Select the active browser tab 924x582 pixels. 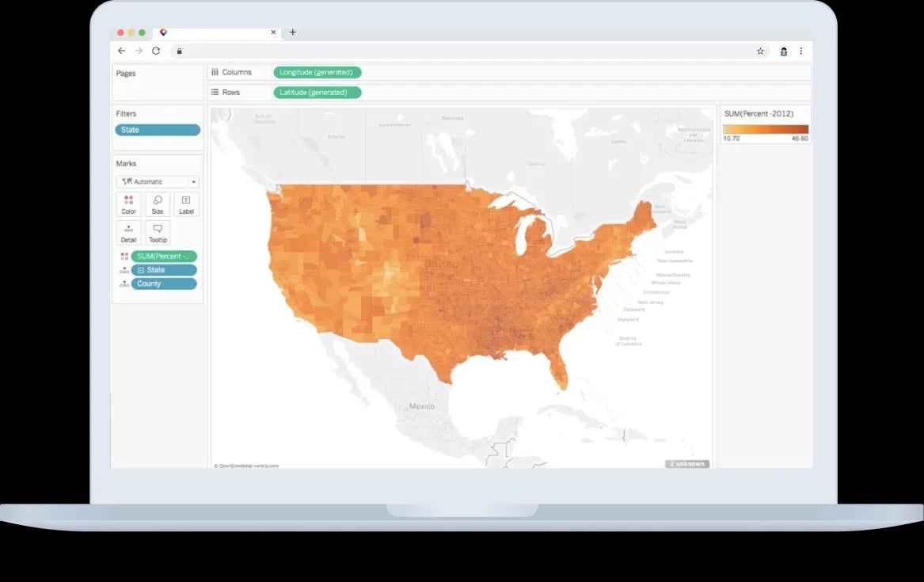point(218,32)
